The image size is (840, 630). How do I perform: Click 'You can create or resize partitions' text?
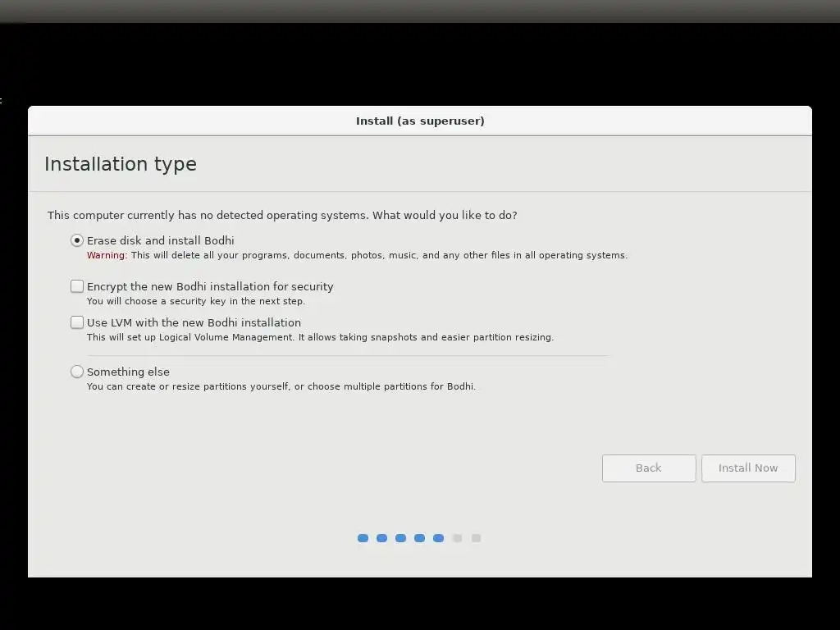(281, 387)
